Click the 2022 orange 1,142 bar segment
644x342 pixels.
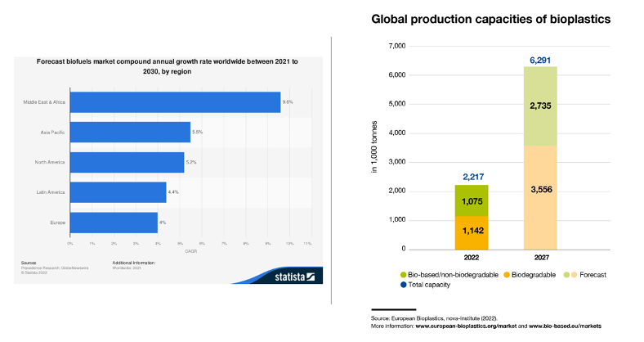pos(472,232)
